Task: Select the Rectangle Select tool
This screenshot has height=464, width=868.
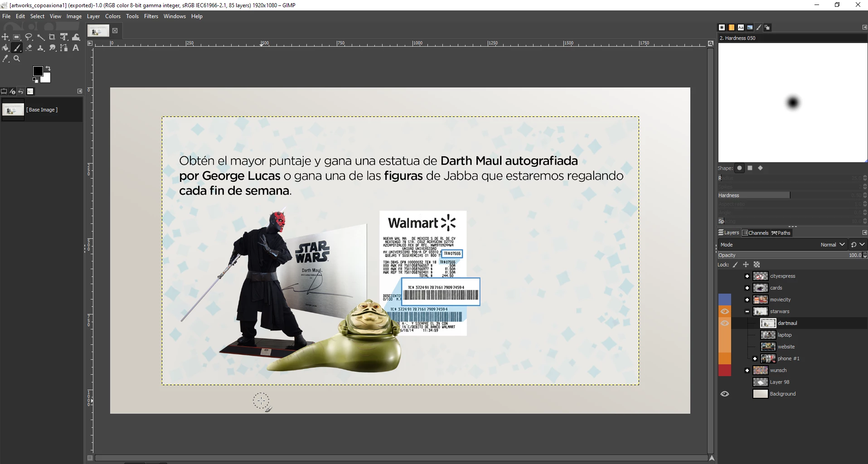Action: (x=17, y=37)
